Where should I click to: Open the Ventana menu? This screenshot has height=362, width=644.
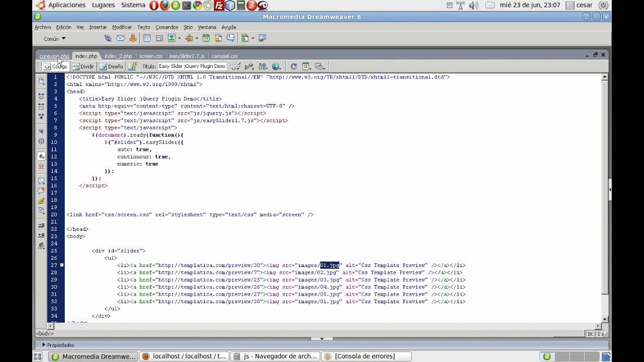(207, 27)
